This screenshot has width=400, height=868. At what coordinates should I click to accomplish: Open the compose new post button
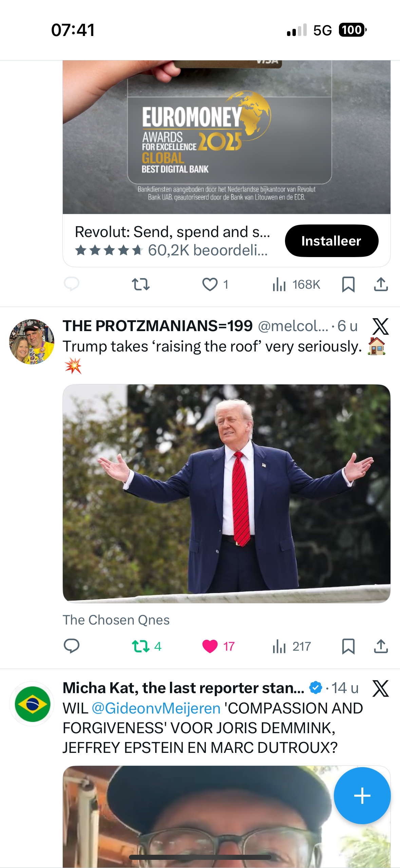pyautogui.click(x=362, y=795)
